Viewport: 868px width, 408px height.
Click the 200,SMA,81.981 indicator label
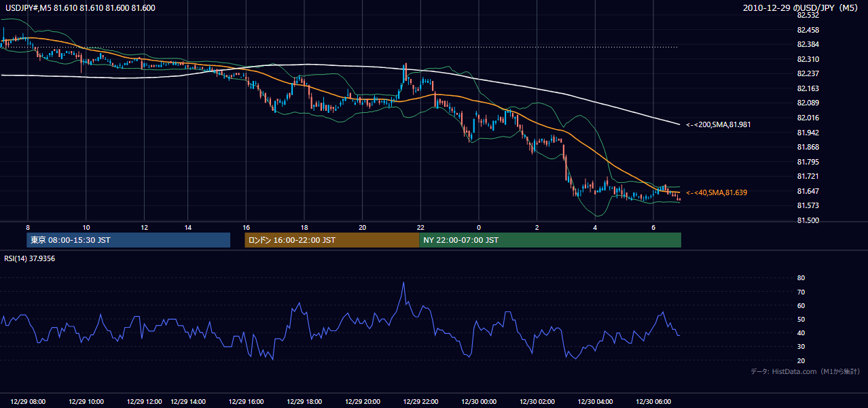point(719,124)
